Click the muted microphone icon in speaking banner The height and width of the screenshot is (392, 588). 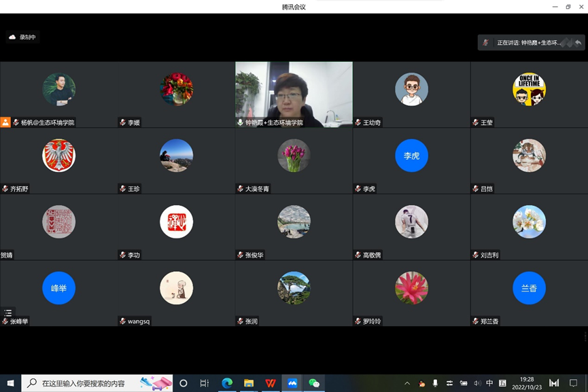point(485,43)
